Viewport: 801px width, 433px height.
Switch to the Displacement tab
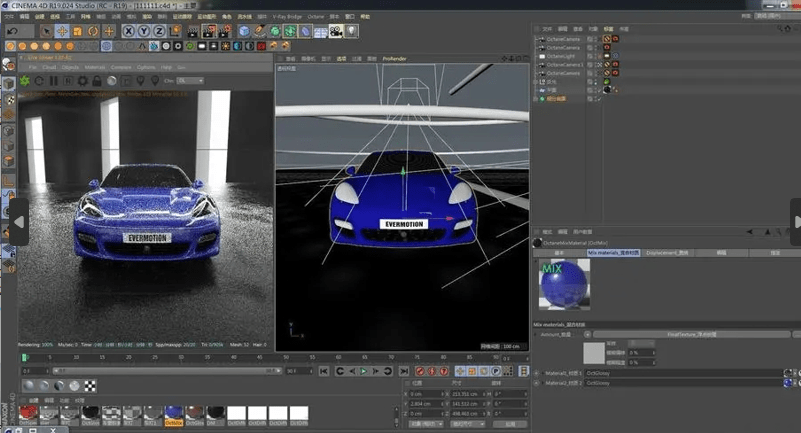tap(667, 253)
